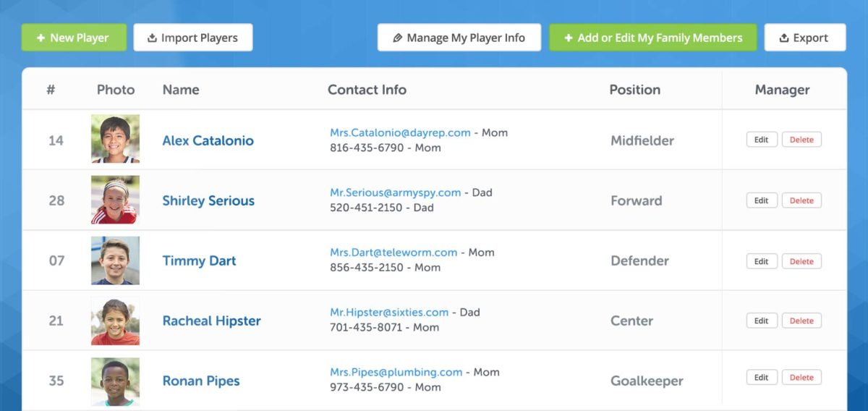Delete the Shirley Serious player row
The height and width of the screenshot is (411, 868).
[801, 200]
